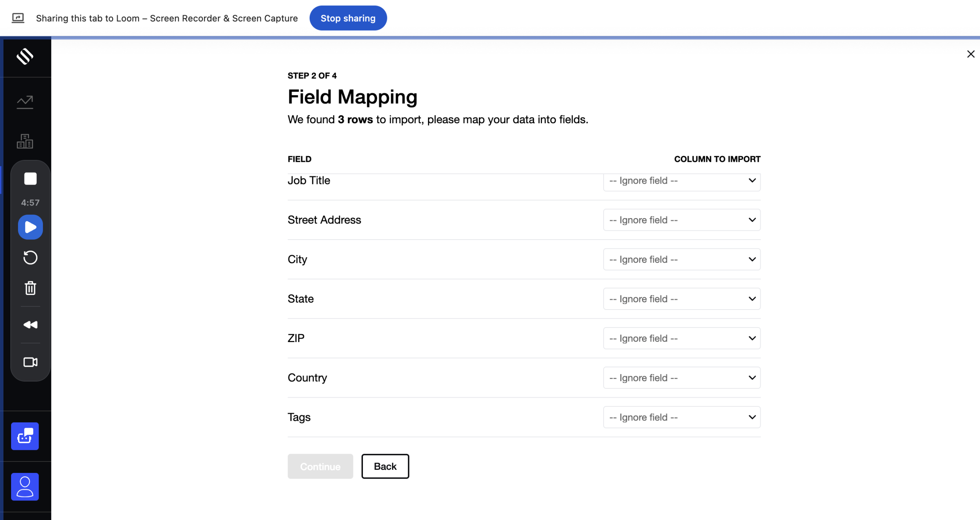980x520 pixels.
Task: Open the user profile avatar icon
Action: (x=25, y=487)
